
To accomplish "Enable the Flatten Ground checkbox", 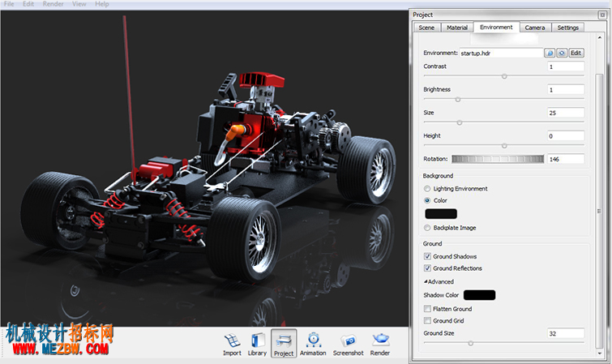I will 427,309.
